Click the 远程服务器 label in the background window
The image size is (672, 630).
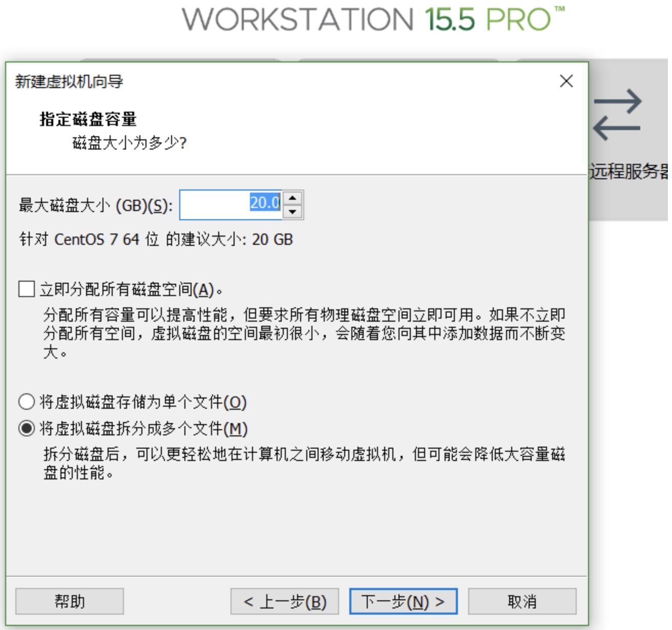pyautogui.click(x=629, y=171)
